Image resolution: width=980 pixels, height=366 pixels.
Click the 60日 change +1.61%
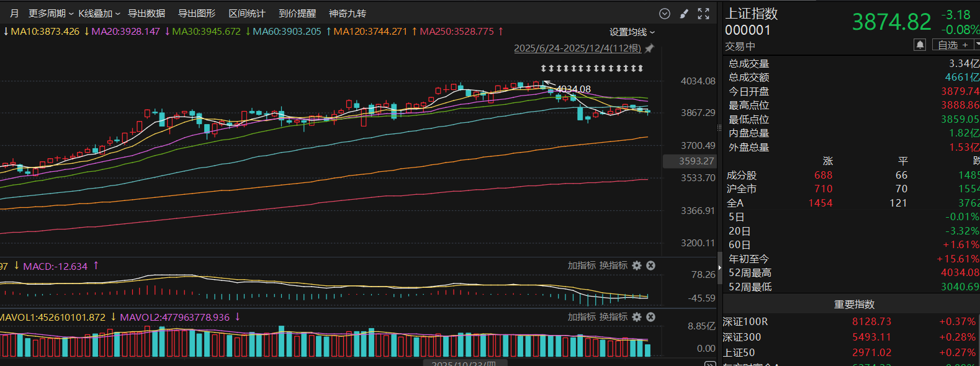[961, 245]
